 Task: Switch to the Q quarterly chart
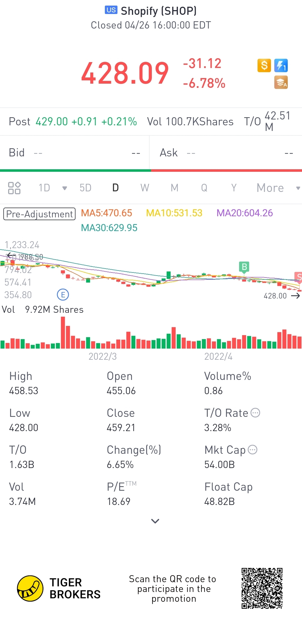(x=204, y=188)
